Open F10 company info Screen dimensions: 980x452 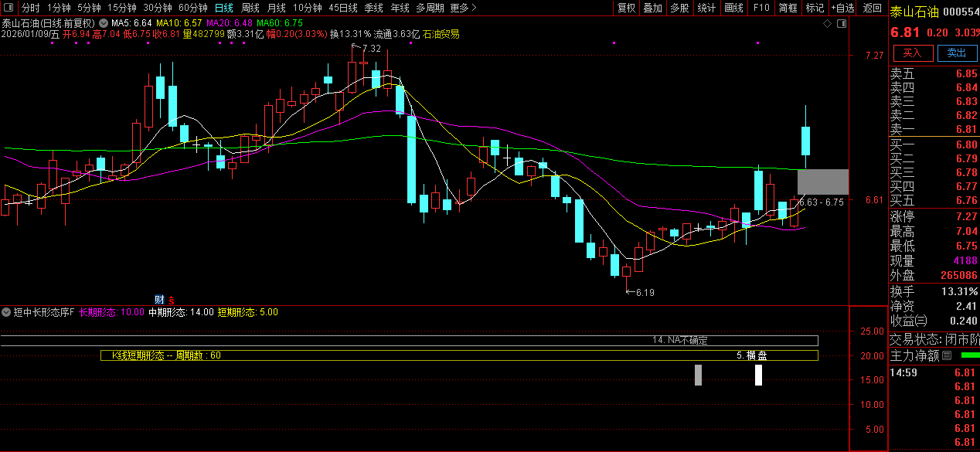(761, 8)
